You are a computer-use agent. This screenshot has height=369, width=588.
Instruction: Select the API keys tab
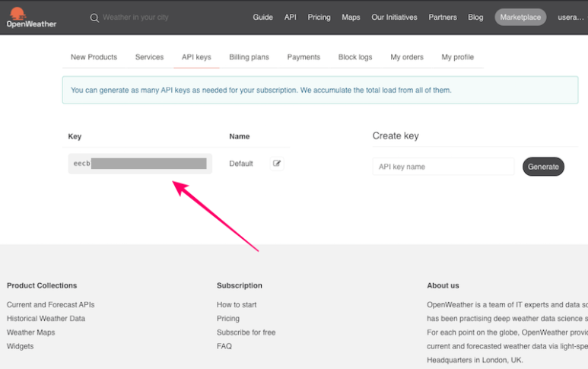[x=196, y=57]
